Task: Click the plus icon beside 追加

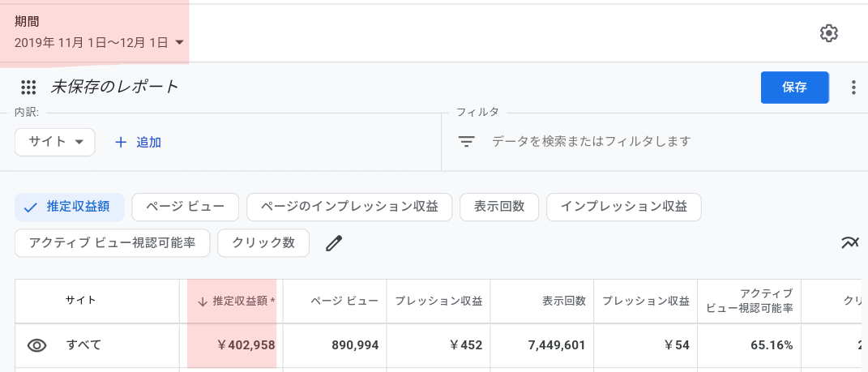Action: [121, 143]
